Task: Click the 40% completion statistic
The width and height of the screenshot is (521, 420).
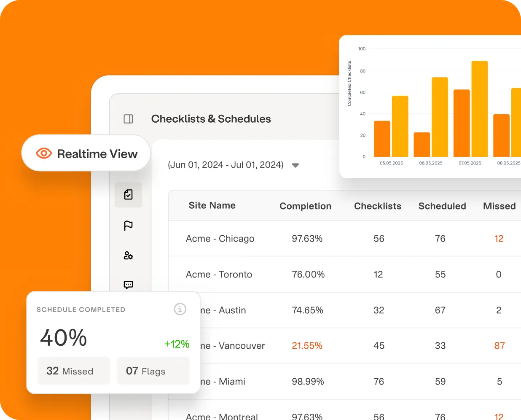Action: point(63,338)
